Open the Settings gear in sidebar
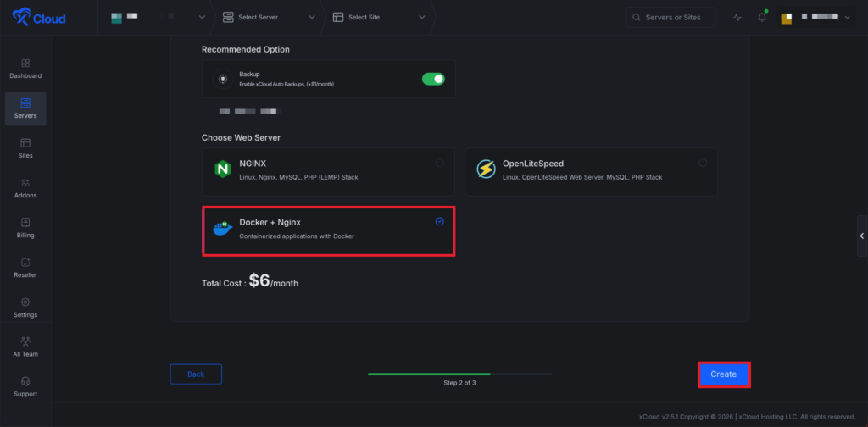The image size is (868, 427). coord(25,303)
